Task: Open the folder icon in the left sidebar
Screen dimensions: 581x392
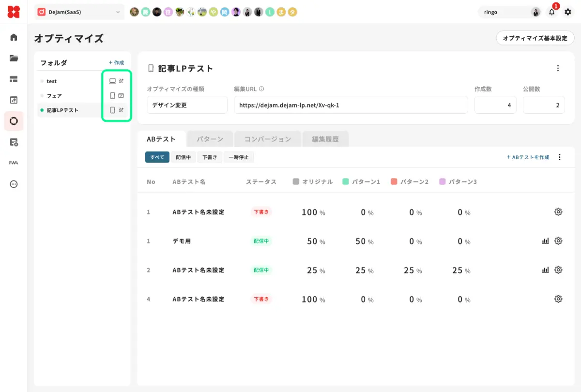Action: [x=14, y=58]
